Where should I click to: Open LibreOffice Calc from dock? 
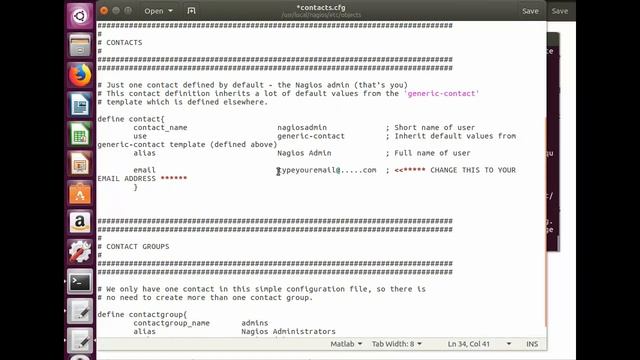[x=80, y=134]
